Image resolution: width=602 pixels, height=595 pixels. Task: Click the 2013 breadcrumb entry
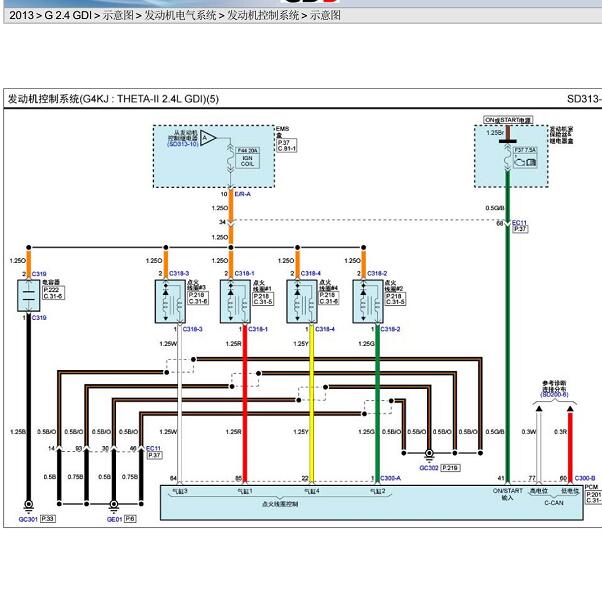[x=21, y=15]
